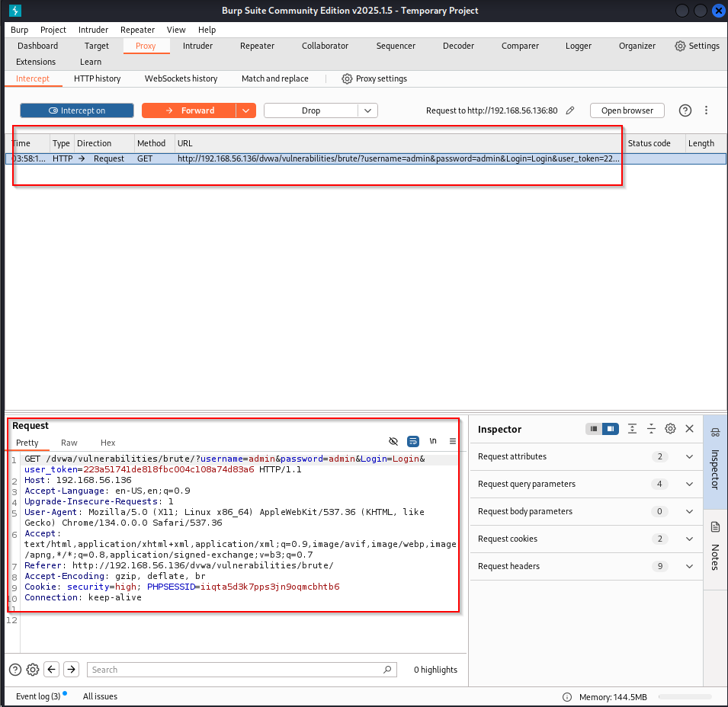Open the Project menu

[x=53, y=30]
